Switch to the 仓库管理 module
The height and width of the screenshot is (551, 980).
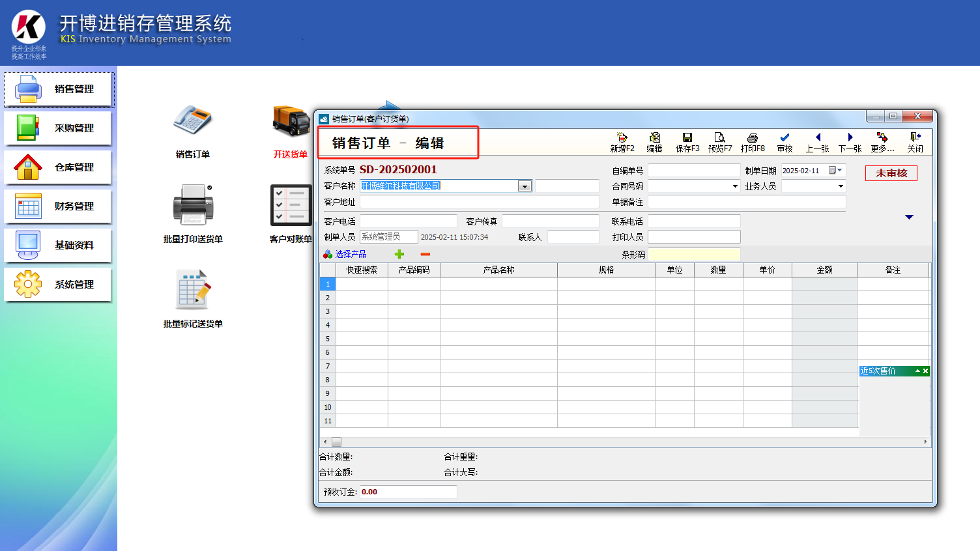(59, 167)
